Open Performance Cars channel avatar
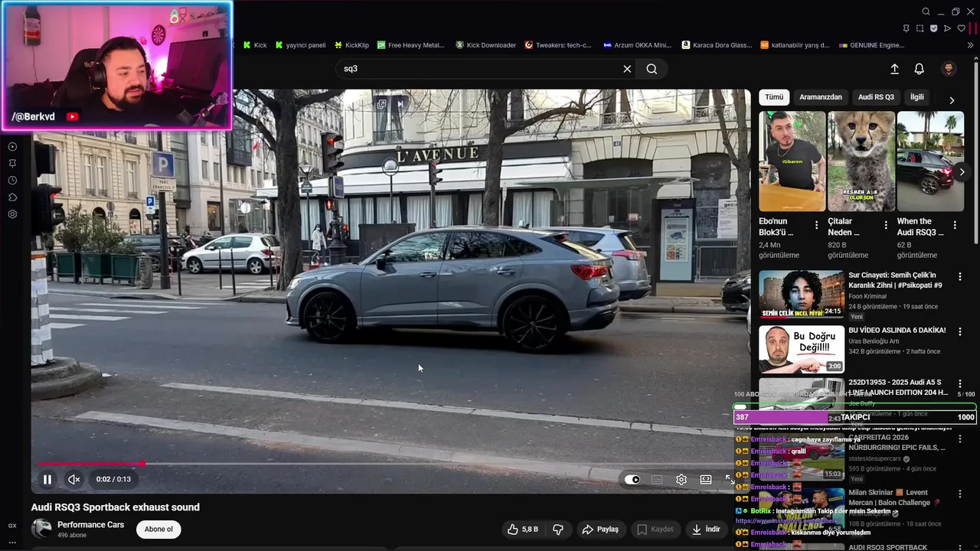Viewport: 980px width, 551px height. (x=41, y=529)
